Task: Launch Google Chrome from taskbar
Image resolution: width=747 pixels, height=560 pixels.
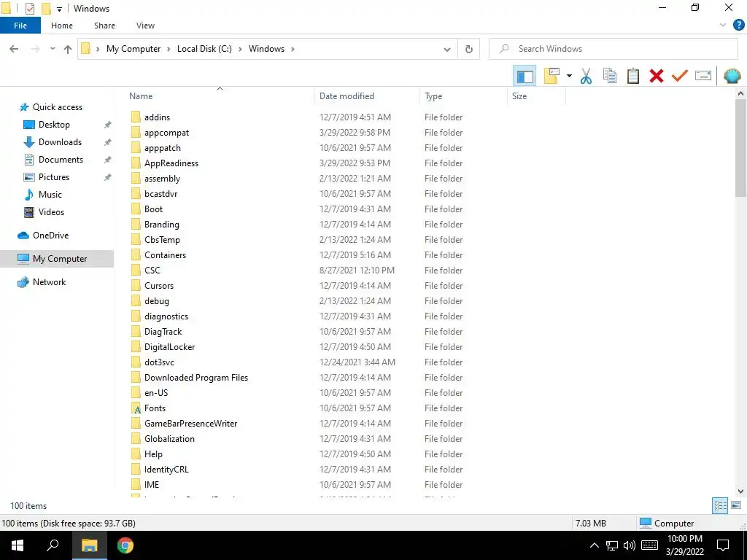Action: pos(125,545)
